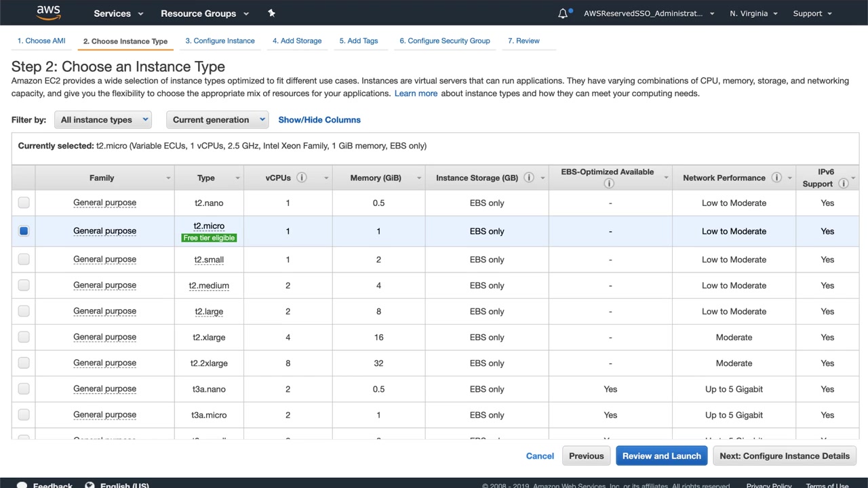
Task: Select the t2.nano instance checkbox
Action: (x=24, y=203)
